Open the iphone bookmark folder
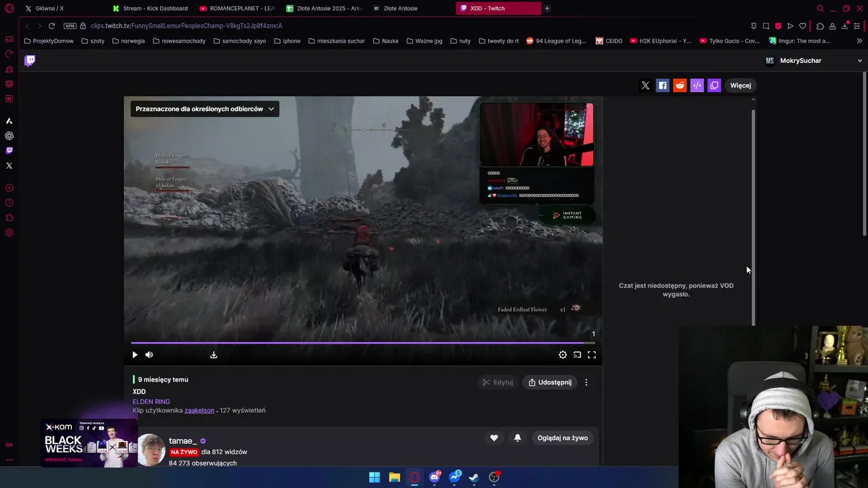Viewport: 868px width, 488px height. coord(287,41)
